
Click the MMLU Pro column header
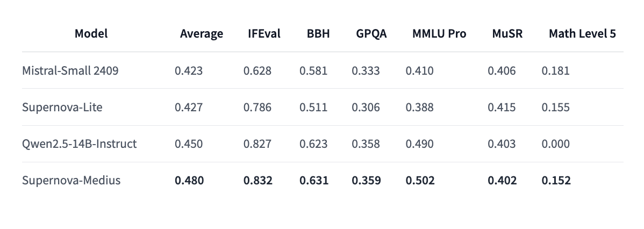click(439, 34)
